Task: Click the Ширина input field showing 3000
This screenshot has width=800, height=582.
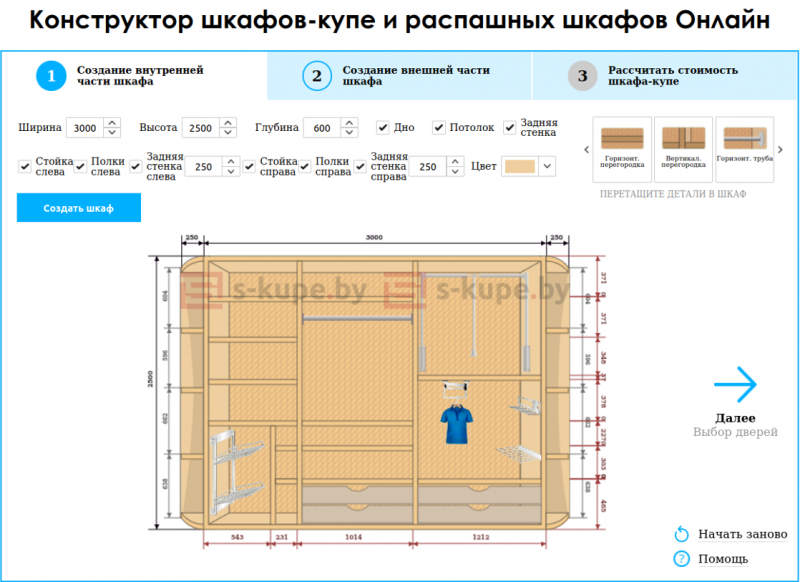Action: pos(85,128)
